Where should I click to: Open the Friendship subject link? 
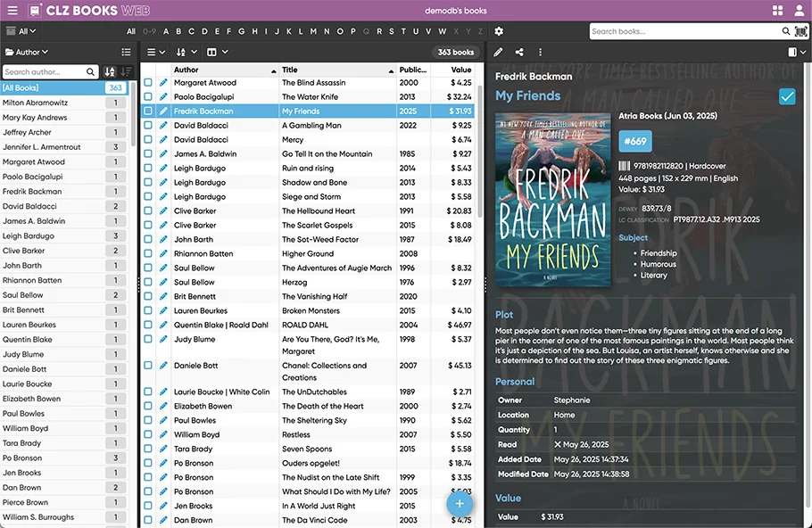(659, 253)
